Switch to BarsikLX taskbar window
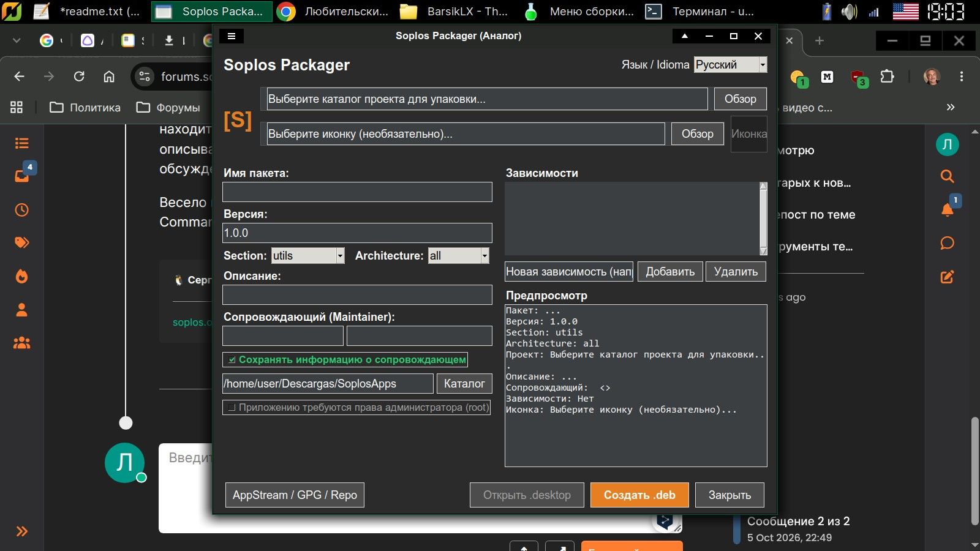This screenshot has height=551, width=980. coord(454,12)
